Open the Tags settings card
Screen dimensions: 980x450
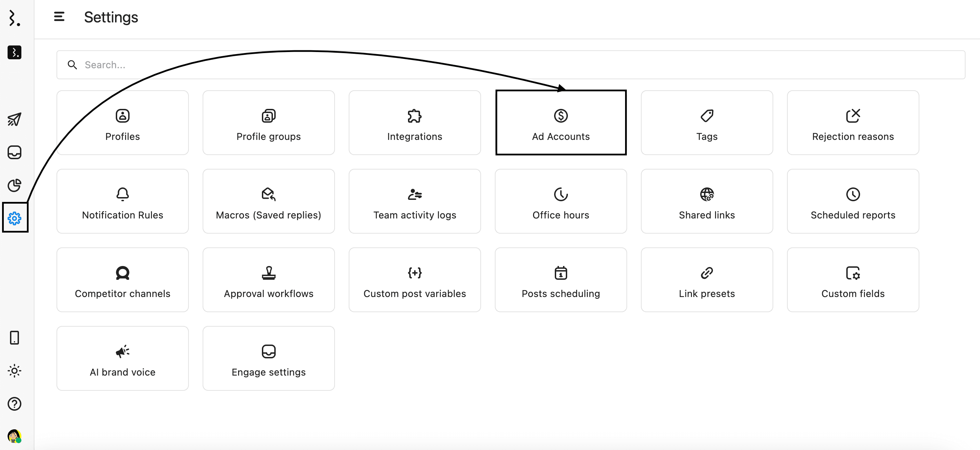tap(707, 123)
